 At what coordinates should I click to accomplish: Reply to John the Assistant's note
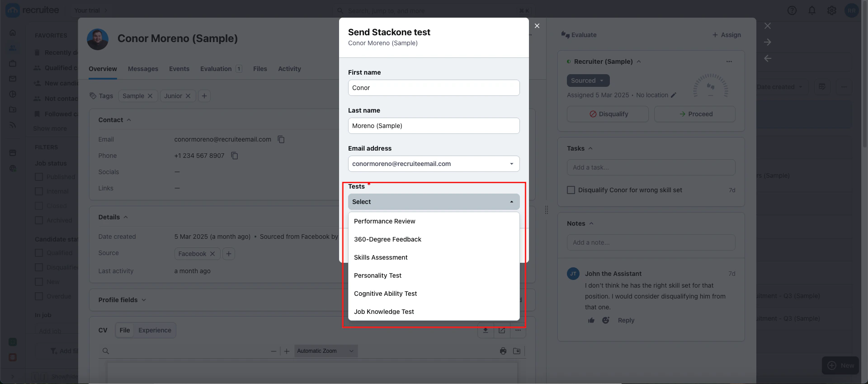pos(626,320)
